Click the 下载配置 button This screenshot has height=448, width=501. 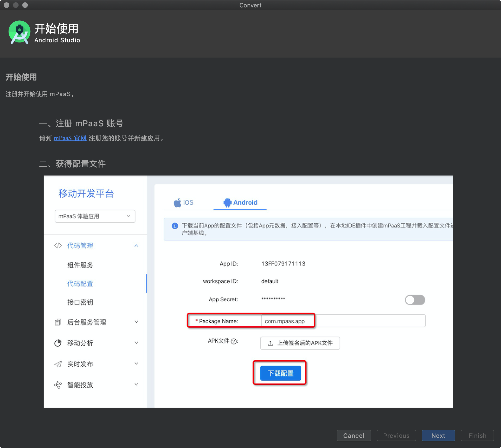point(280,373)
